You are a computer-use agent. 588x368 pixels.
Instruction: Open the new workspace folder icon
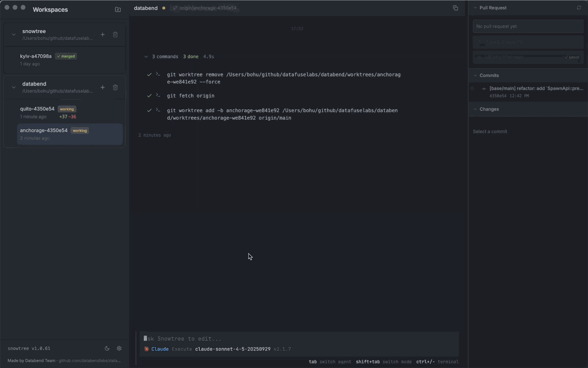click(x=118, y=9)
